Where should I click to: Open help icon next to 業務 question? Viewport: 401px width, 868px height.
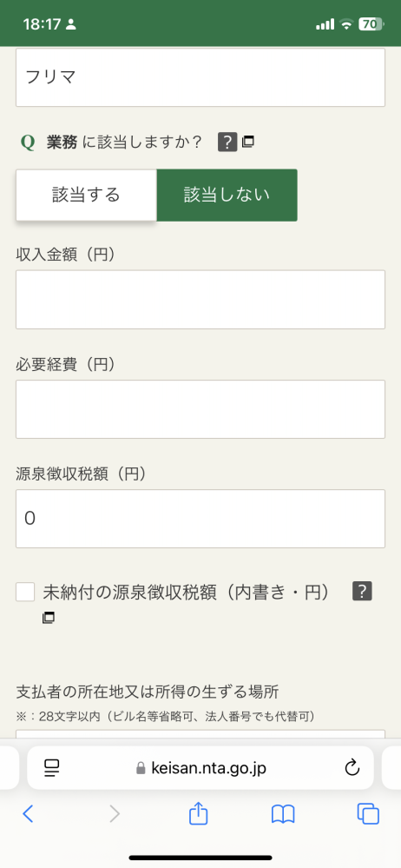[227, 142]
